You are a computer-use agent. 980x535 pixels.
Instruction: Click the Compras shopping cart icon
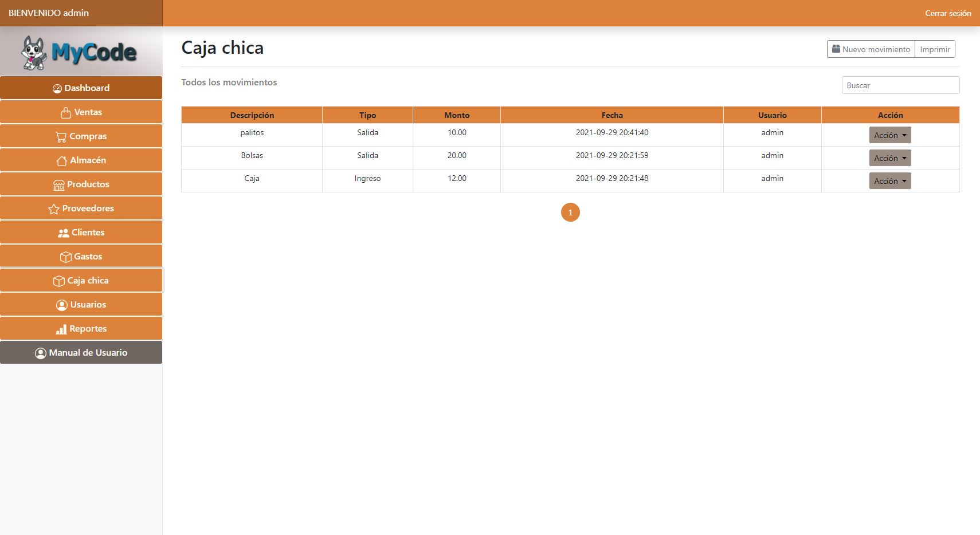click(x=61, y=137)
